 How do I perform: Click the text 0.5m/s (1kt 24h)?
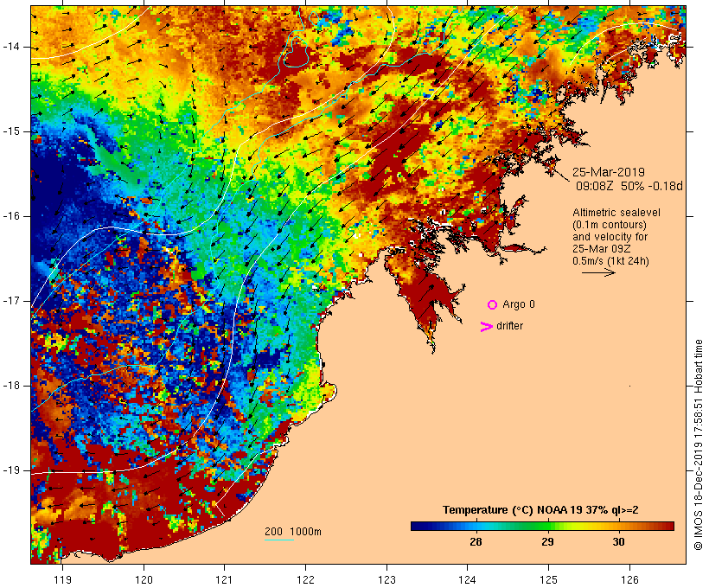point(610,261)
